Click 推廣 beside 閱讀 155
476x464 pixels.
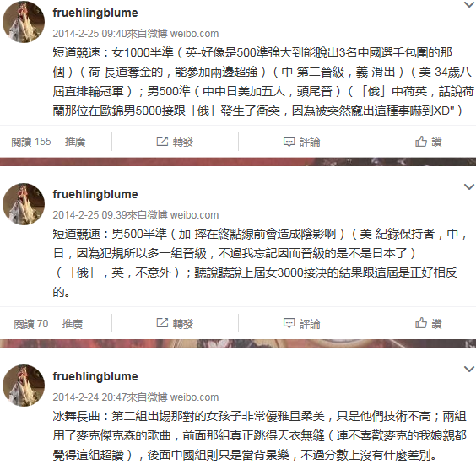tap(75, 142)
